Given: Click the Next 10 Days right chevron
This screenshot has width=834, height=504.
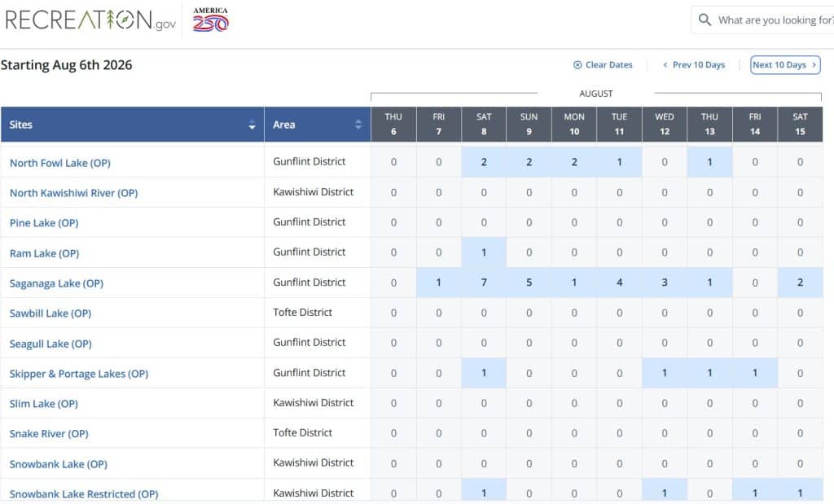Looking at the screenshot, I should pyautogui.click(x=815, y=65).
